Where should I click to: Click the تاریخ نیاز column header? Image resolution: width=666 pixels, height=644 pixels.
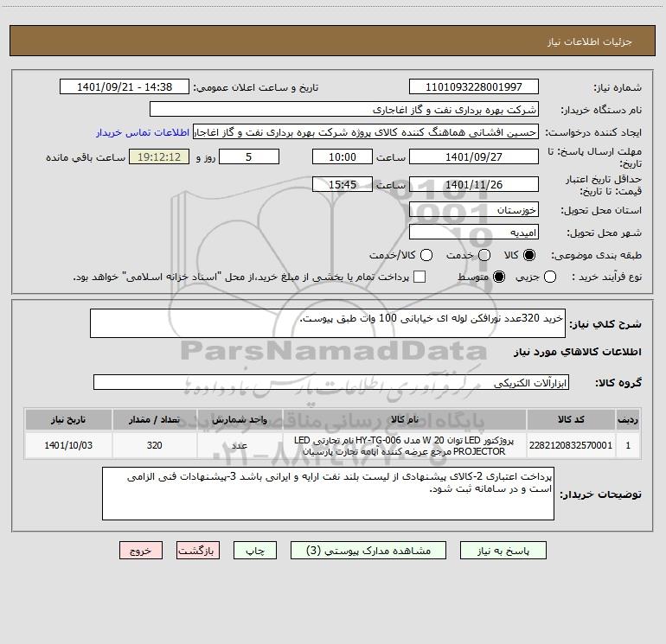pyautogui.click(x=68, y=419)
